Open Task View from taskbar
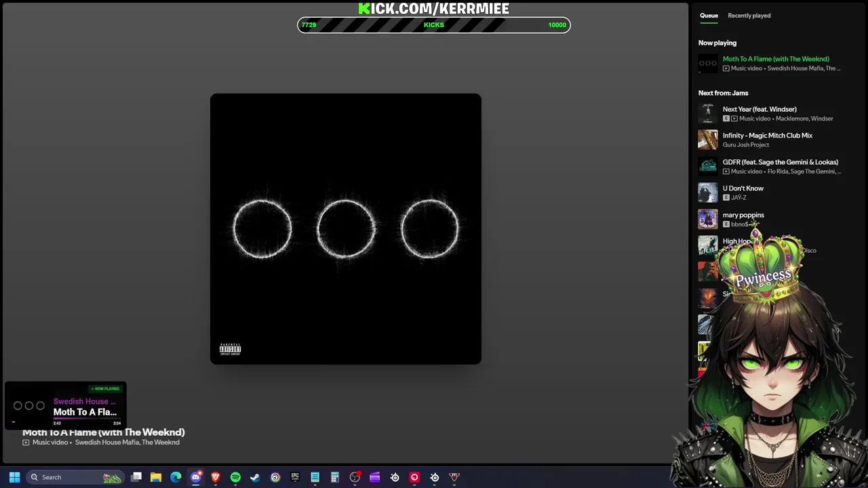This screenshot has height=488, width=868. click(x=136, y=477)
